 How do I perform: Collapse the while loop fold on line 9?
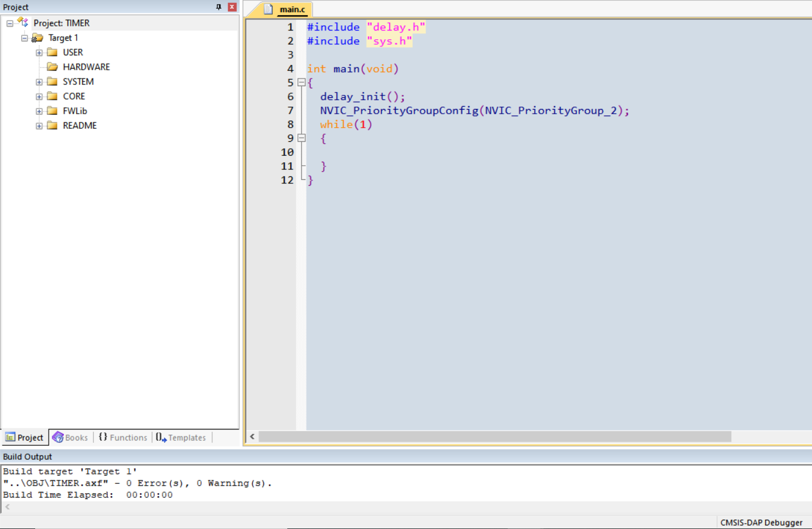(301, 138)
